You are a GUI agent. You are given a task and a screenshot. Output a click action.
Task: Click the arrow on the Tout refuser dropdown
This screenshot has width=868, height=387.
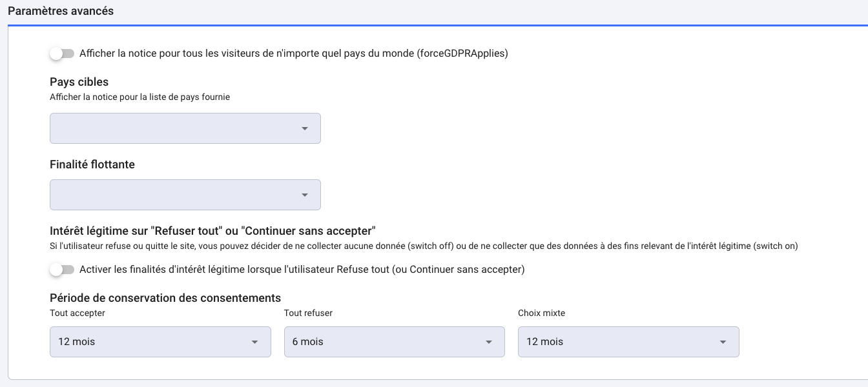[x=488, y=342]
